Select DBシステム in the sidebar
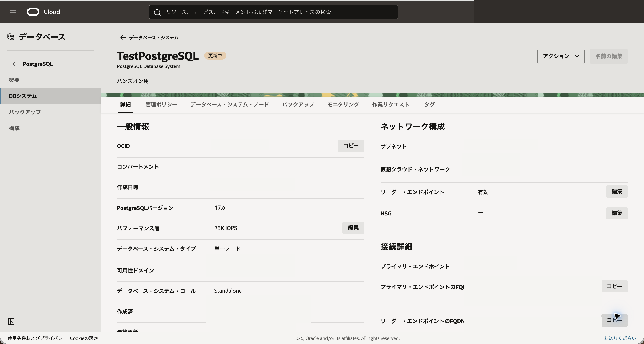 click(x=50, y=96)
